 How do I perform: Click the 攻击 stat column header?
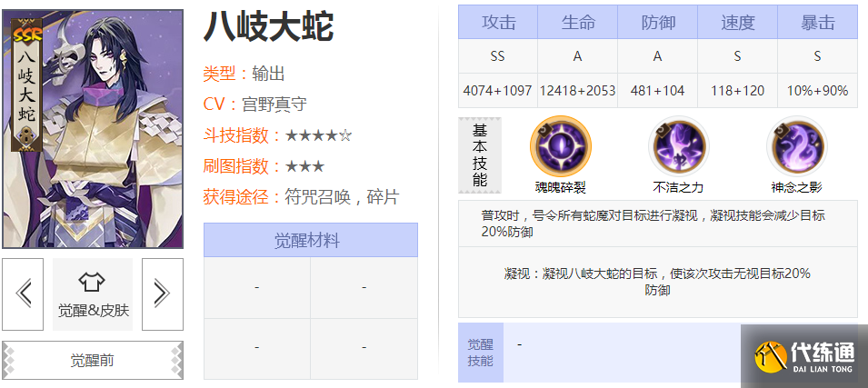click(498, 23)
